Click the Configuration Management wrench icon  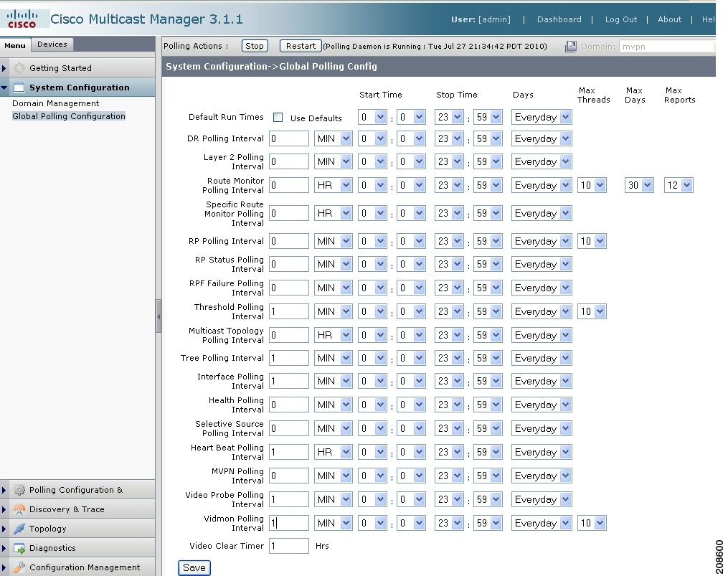tap(19, 567)
